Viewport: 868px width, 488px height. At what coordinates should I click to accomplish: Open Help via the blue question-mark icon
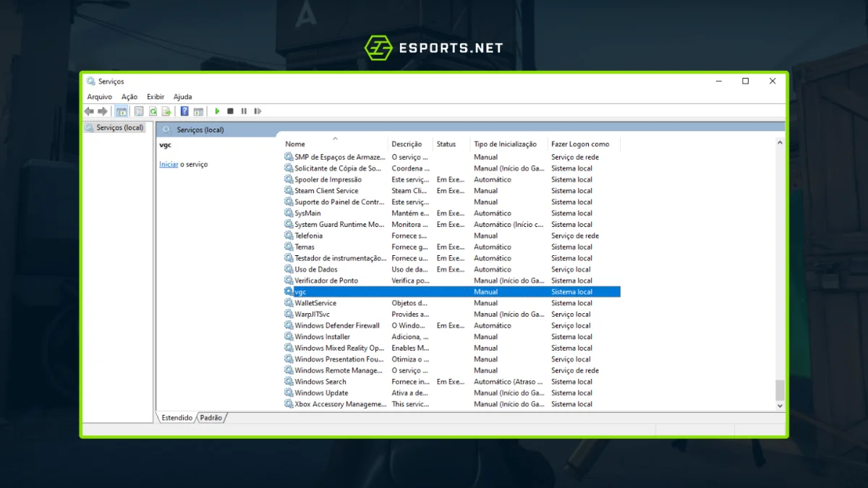[x=184, y=111]
